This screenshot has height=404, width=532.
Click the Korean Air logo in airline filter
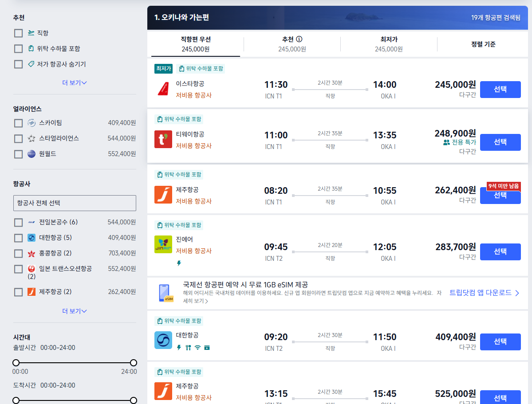(32, 238)
